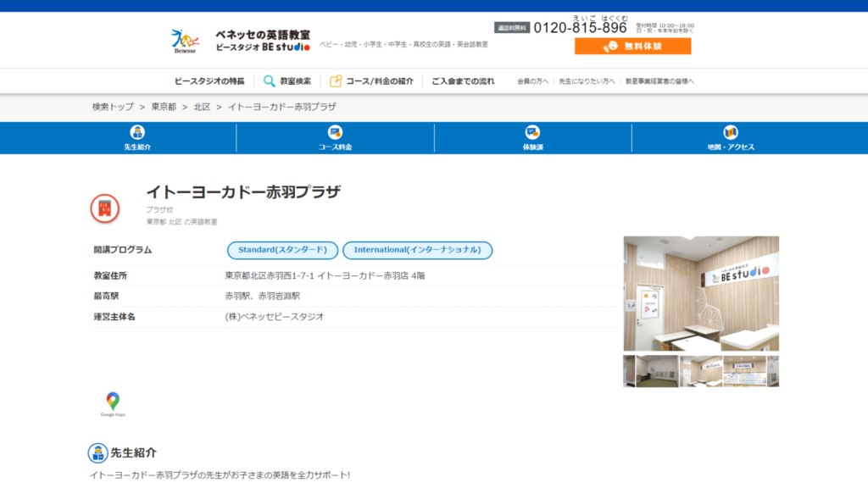The height and width of the screenshot is (488, 868).
Task: Click the Benesse logo icon
Action: click(185, 41)
